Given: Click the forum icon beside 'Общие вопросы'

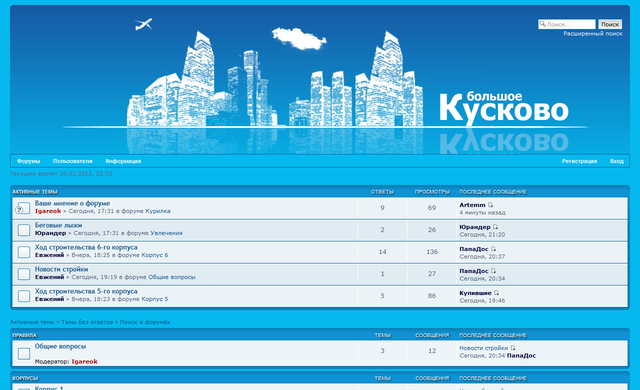Looking at the screenshot, I should click(24, 354).
